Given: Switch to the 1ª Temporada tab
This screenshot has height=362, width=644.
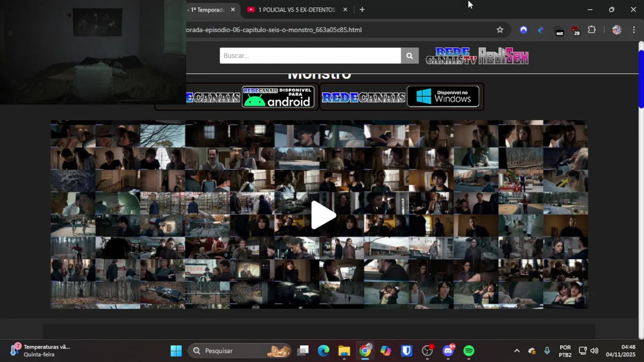Looking at the screenshot, I should 206,10.
